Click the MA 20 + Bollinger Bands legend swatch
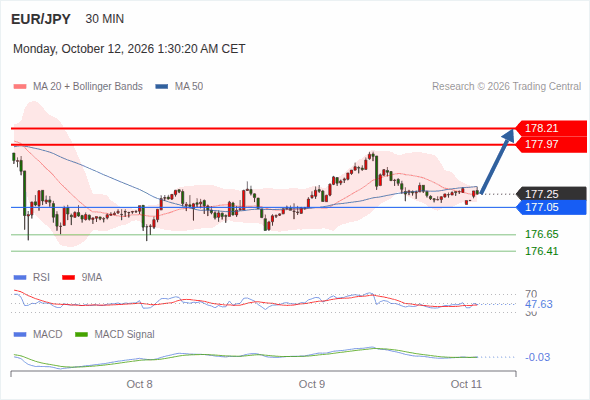 point(20,87)
